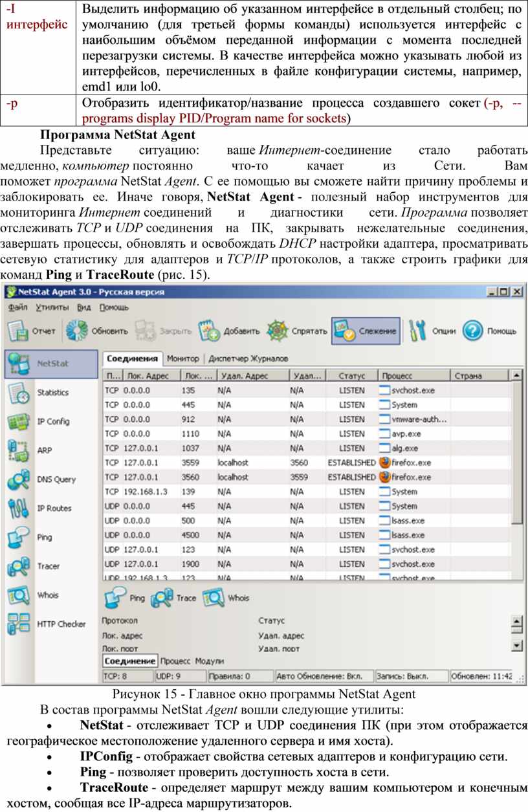Click the Ping button below the connections table
This screenshot has width=528, height=812.
[124, 598]
